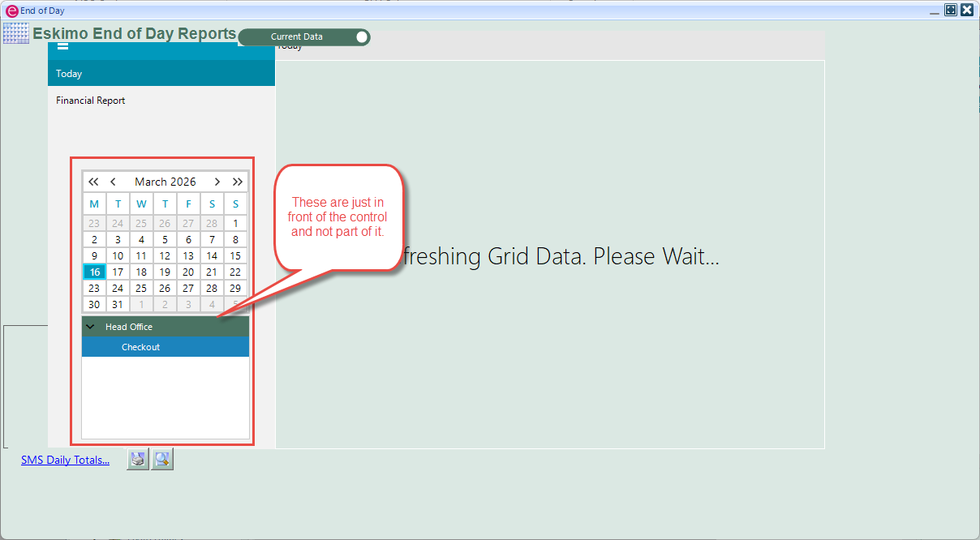
Task: Select greyed February 23 in first row
Action: [94, 223]
